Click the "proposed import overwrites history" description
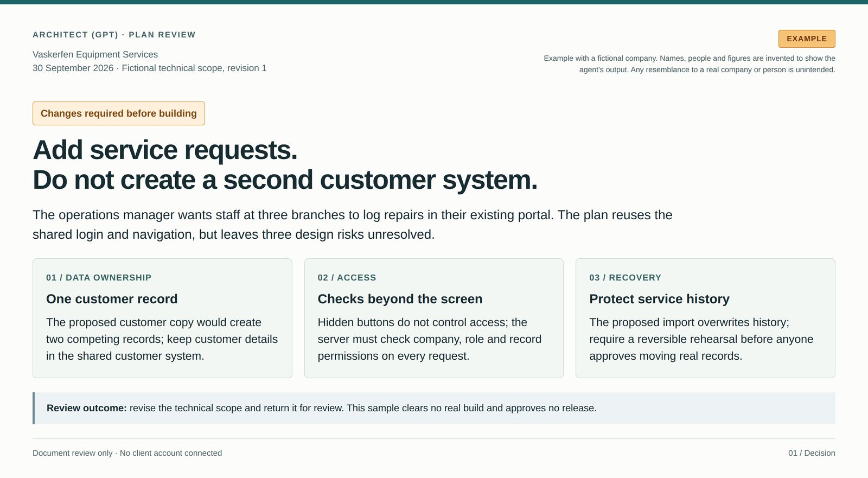 point(701,339)
